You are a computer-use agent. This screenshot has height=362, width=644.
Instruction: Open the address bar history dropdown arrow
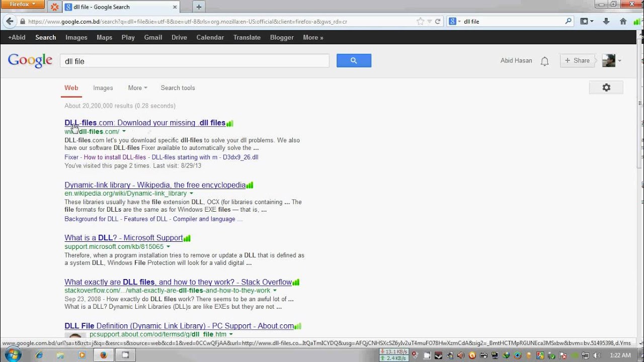tap(429, 22)
